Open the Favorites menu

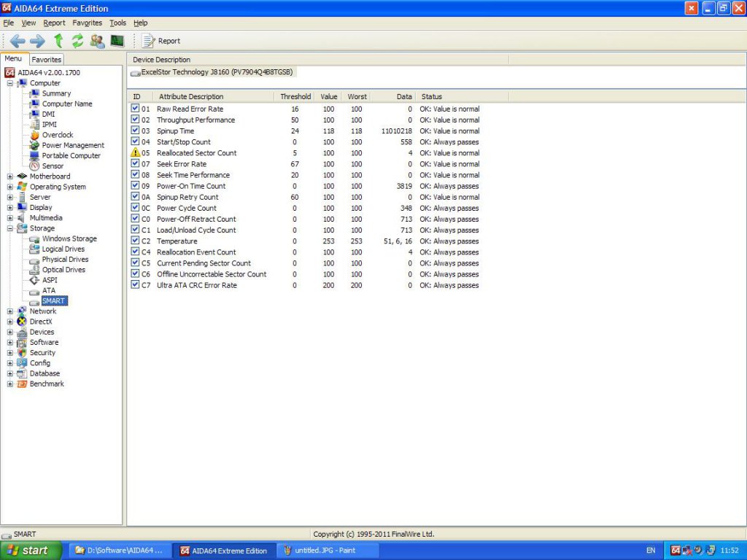[x=88, y=23]
